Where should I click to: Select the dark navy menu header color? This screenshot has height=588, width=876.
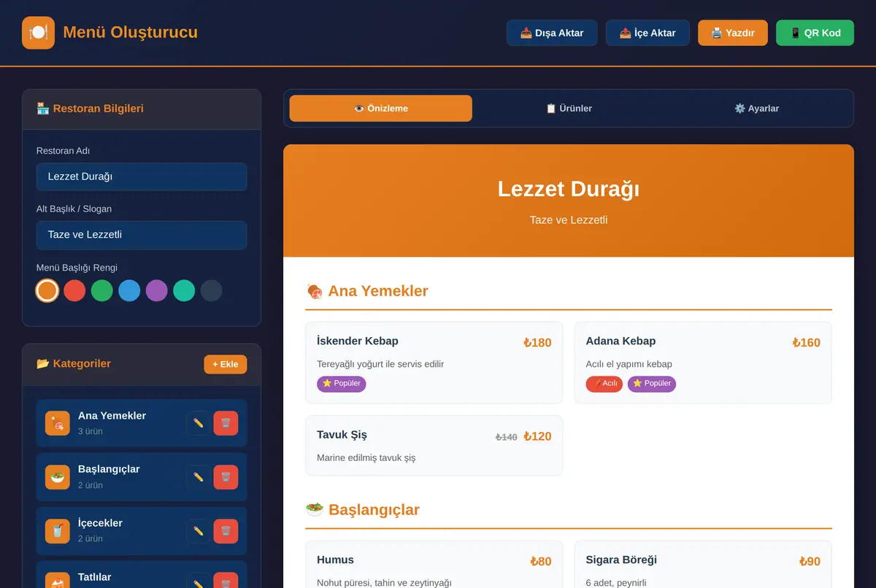tap(212, 290)
